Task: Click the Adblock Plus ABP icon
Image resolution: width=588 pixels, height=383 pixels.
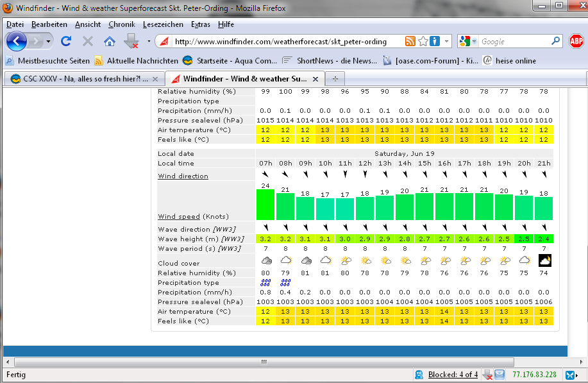Action: coord(576,42)
